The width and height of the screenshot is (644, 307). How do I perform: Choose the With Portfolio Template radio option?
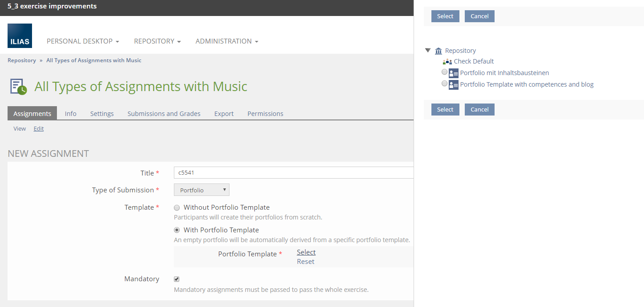pyautogui.click(x=177, y=230)
